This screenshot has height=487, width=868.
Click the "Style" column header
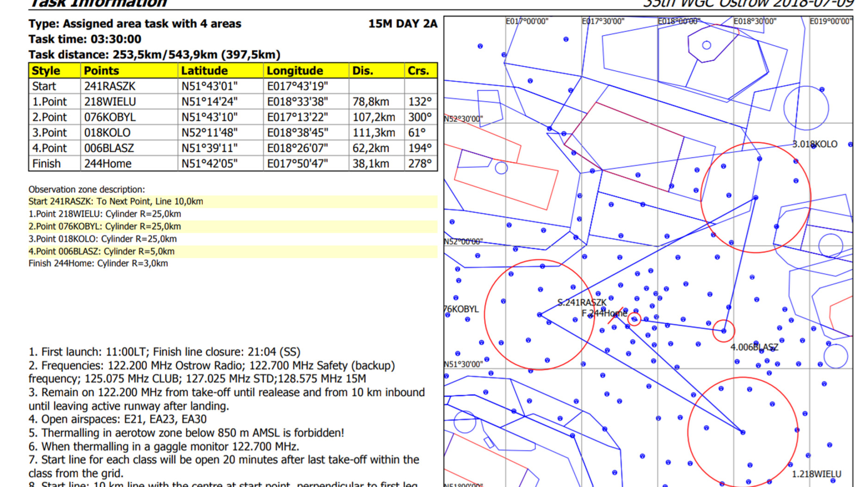(x=46, y=71)
